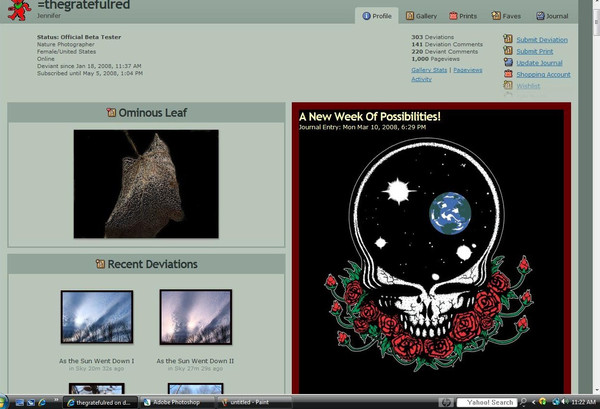Click the magnifier icon beside Yahoo Search
The image size is (600, 409).
click(523, 402)
